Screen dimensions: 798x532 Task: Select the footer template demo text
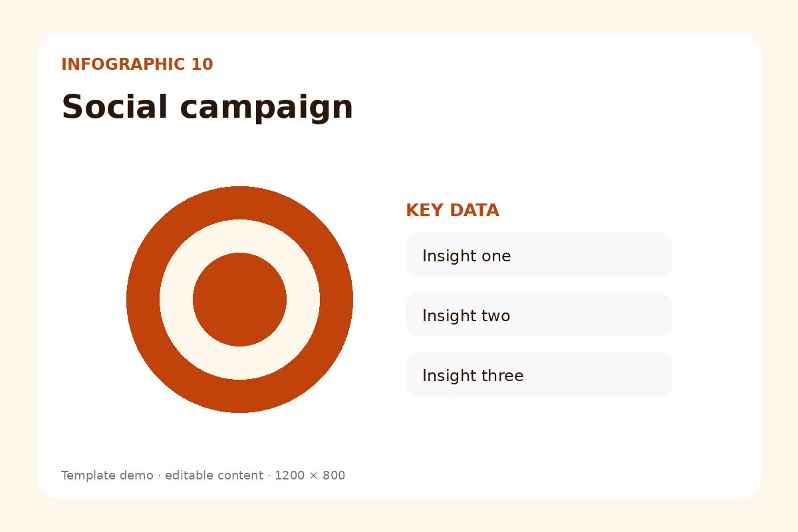(x=203, y=475)
